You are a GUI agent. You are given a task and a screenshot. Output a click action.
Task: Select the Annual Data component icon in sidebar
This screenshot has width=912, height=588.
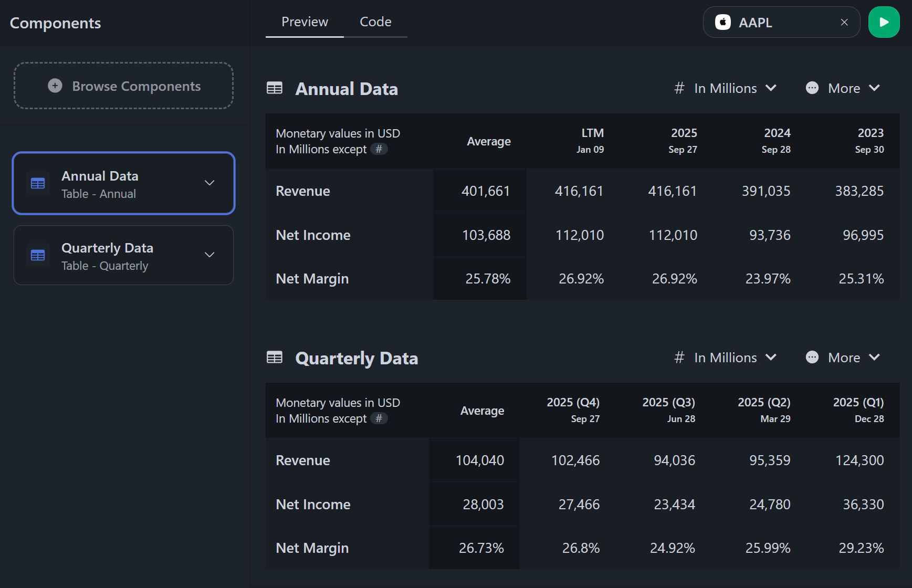pos(37,183)
